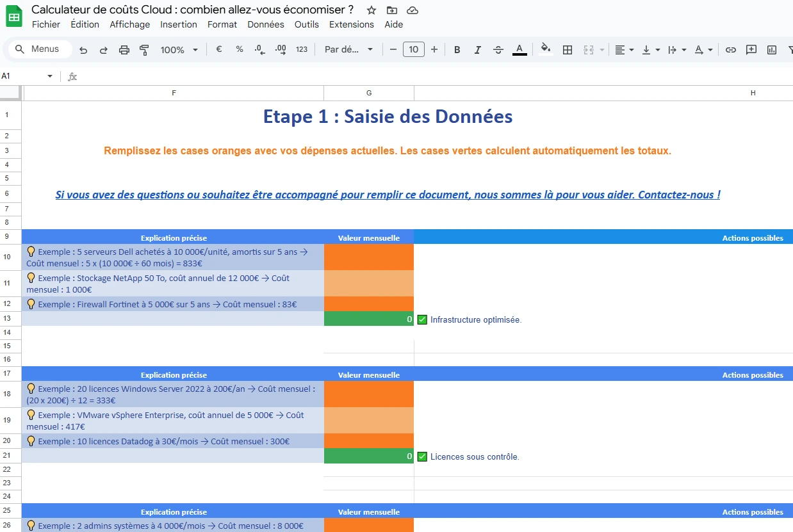Check cloud save status icon
Viewport: 793px width, 532px height.
413,10
